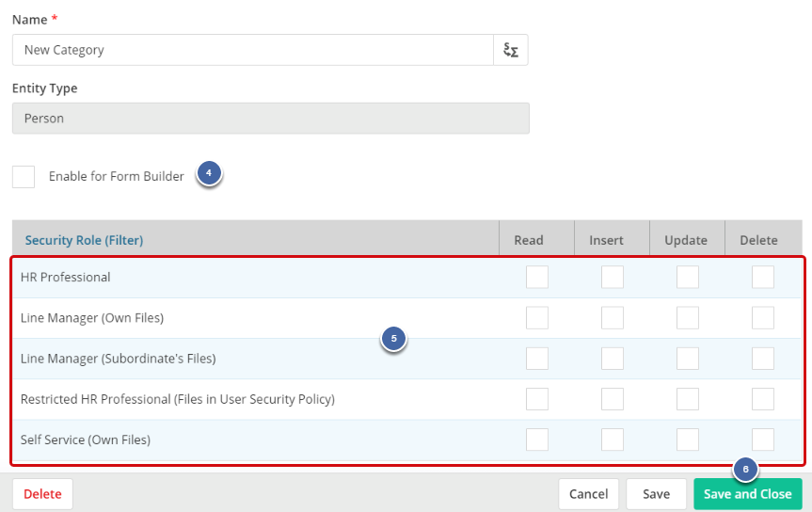The image size is (812, 512).
Task: Check Read for Self Service (Own Files)
Action: (x=537, y=440)
